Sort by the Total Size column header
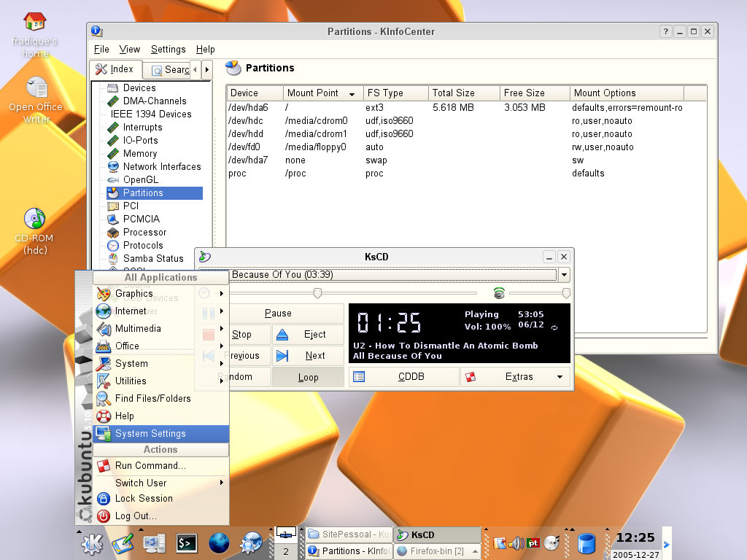This screenshot has width=747, height=560. pos(464,93)
